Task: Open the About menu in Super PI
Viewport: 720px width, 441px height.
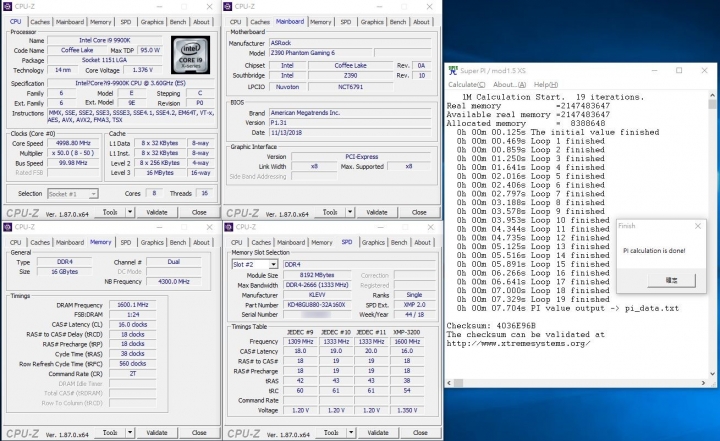Action: (x=510, y=85)
